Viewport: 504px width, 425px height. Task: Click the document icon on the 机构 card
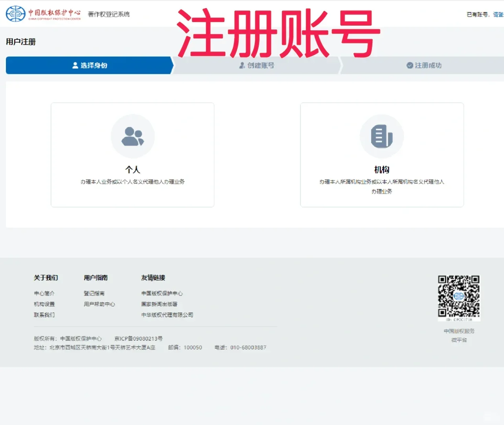pos(382,136)
